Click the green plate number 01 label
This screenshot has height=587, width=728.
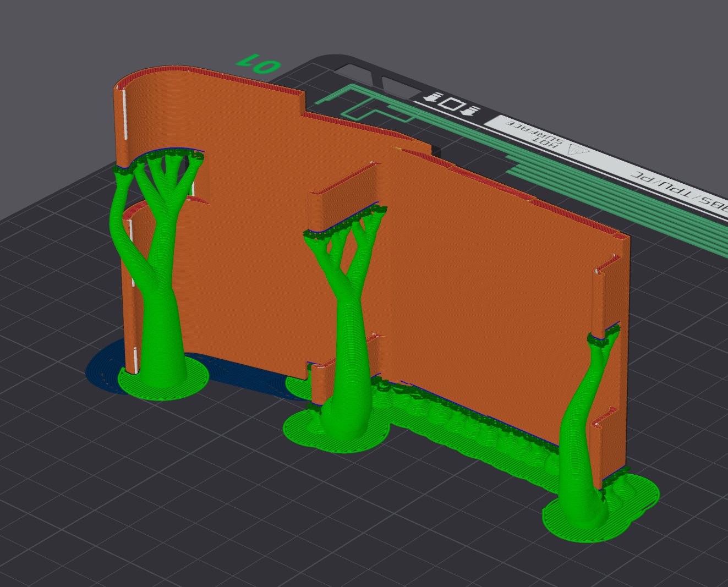(259, 63)
